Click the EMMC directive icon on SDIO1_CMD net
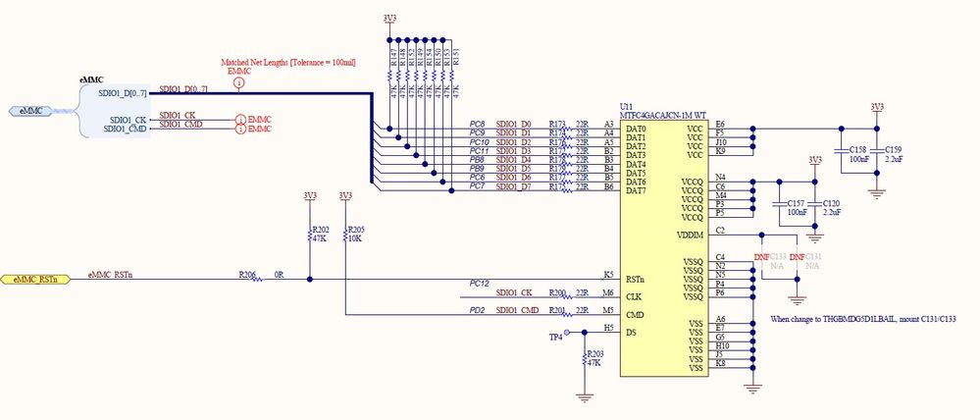 point(240,130)
